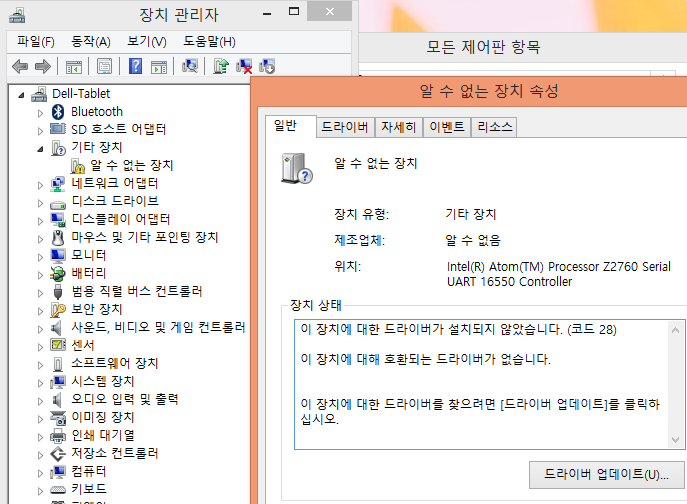Expand the Bluetooth node arrow

click(40, 113)
